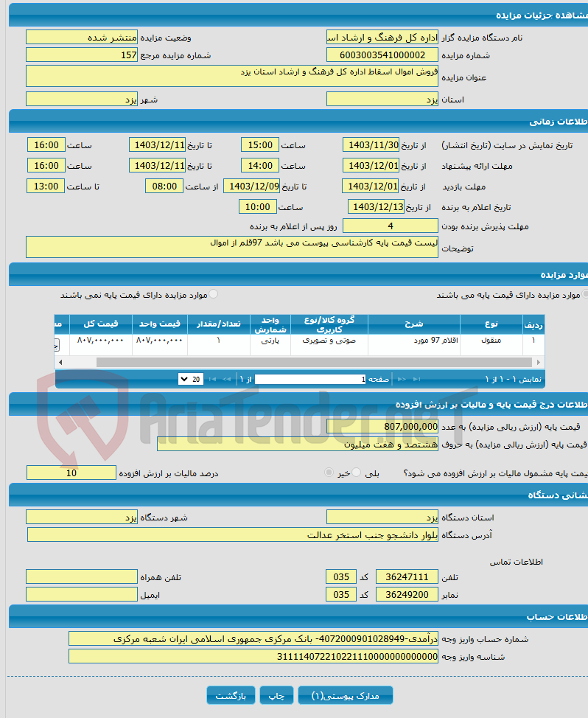Click winner announcement date 1403/12/13

[376, 207]
